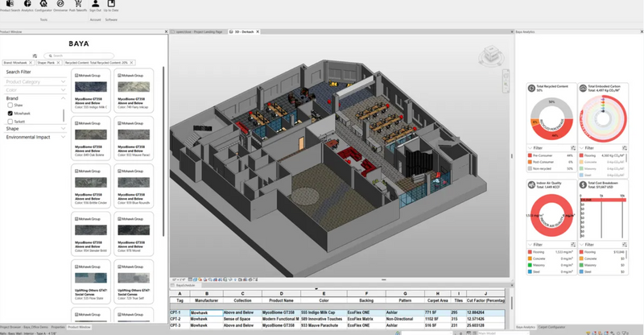Viewport: 644px width, 335px height.
Task: Click the grey Non-recycled donut segment
Action: click(551, 106)
